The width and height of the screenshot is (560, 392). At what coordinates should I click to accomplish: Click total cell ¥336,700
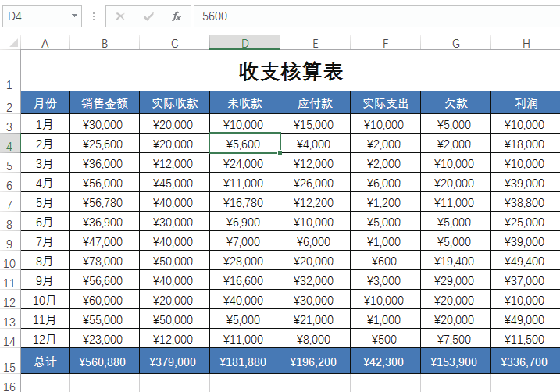click(x=526, y=362)
